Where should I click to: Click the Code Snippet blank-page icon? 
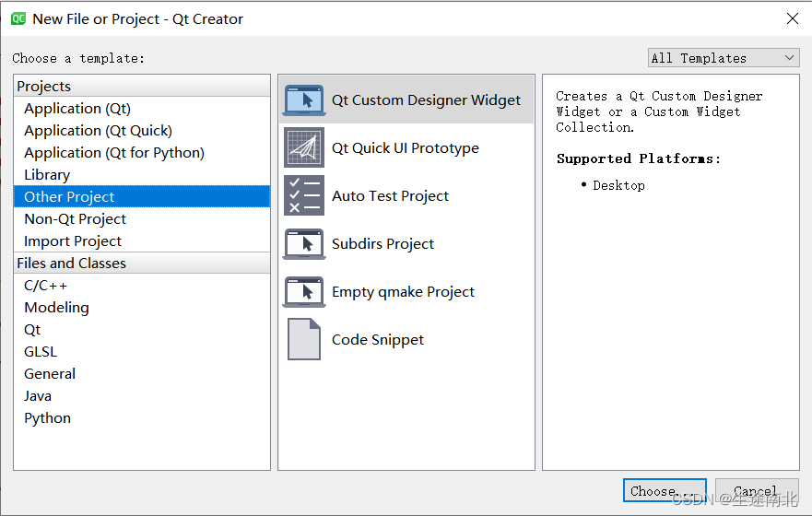(x=304, y=339)
